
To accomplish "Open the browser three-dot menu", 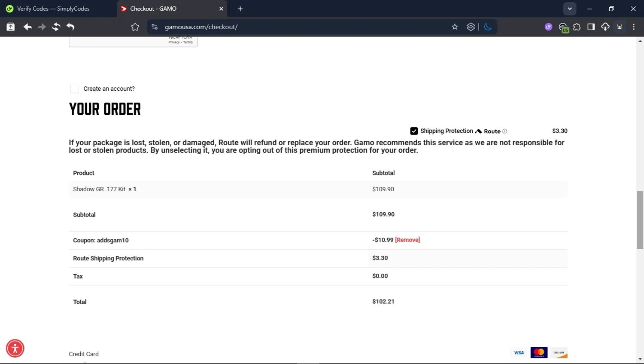I will point(634,27).
